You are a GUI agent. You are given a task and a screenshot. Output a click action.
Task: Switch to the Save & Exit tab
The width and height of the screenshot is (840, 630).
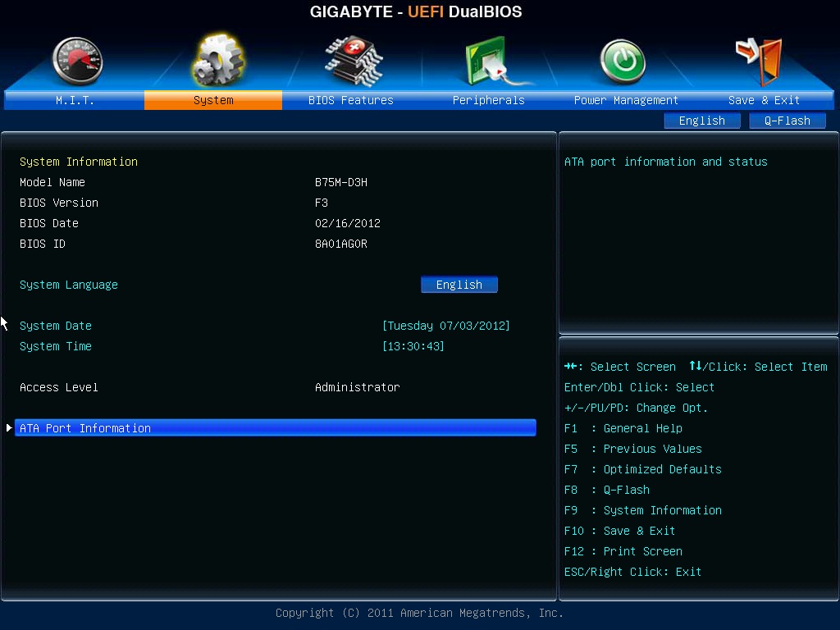pos(764,100)
